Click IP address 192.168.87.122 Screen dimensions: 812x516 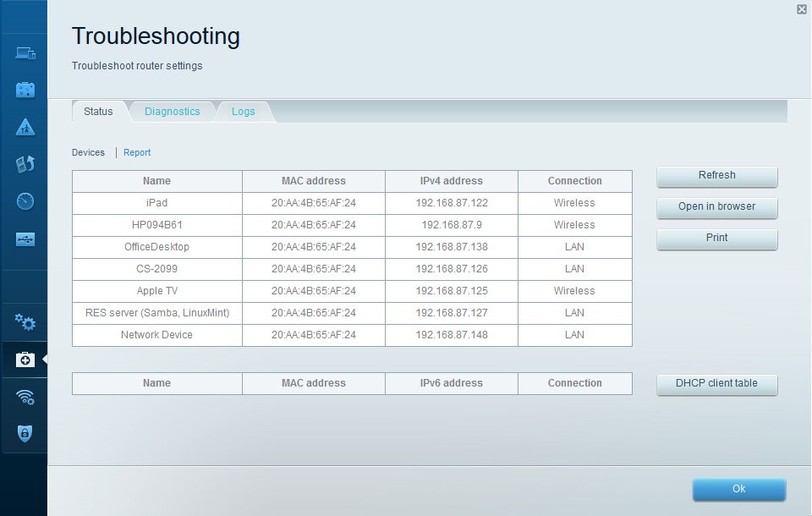coord(452,203)
